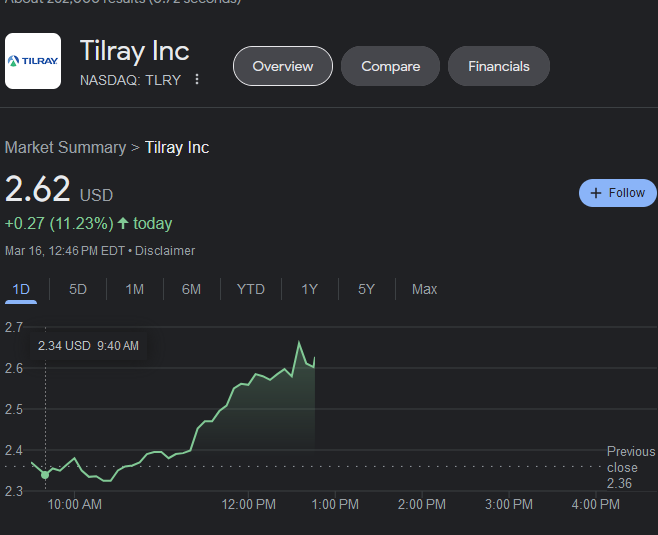Click the 2.6 y-axis label
The height and width of the screenshot is (535, 658).
pos(14,368)
